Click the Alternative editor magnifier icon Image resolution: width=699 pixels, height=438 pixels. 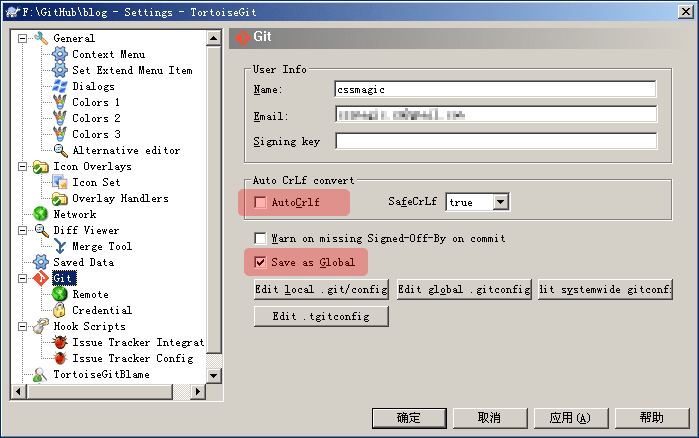coord(60,151)
